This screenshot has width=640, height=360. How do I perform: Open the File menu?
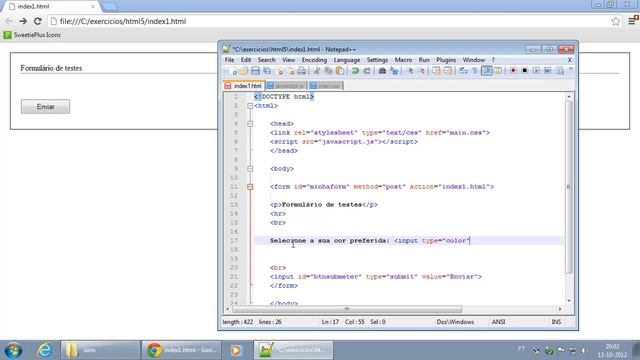coord(229,60)
